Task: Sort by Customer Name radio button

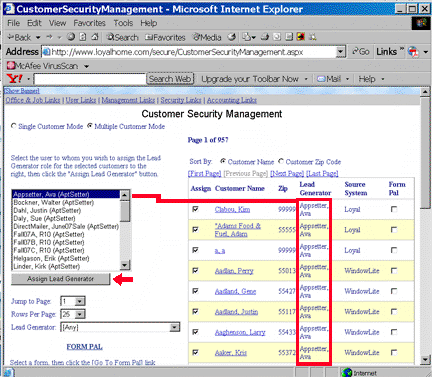Action: tap(223, 161)
